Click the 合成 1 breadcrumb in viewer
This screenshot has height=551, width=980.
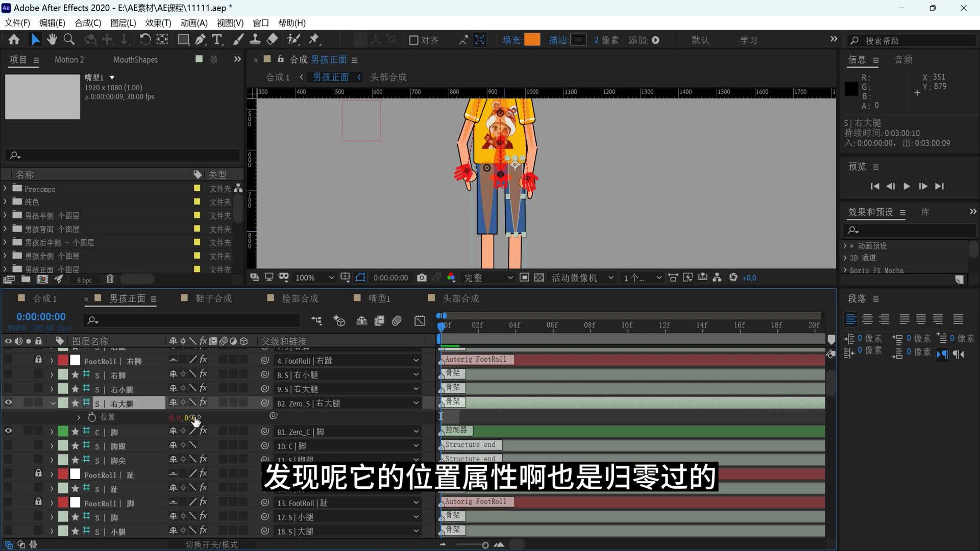(x=278, y=77)
